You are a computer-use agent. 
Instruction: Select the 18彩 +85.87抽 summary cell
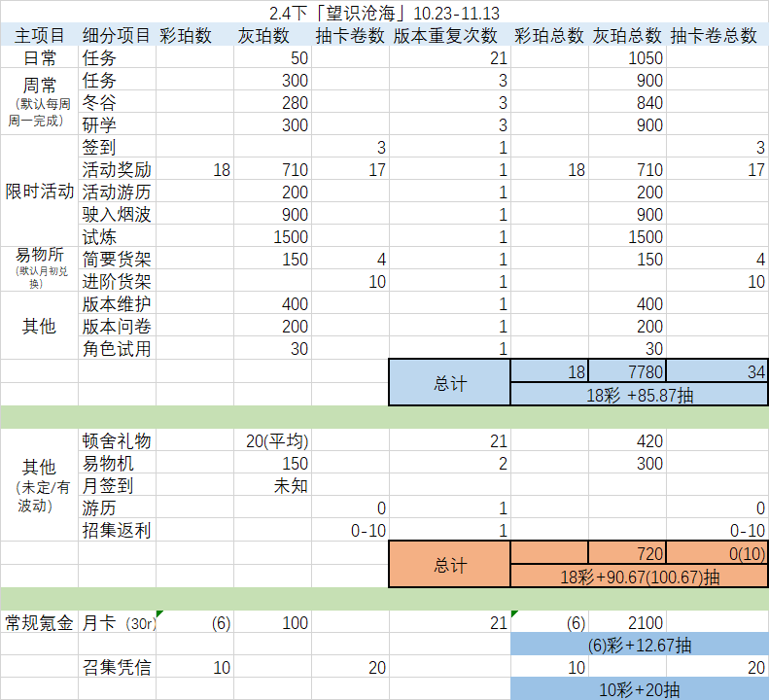tap(639, 395)
